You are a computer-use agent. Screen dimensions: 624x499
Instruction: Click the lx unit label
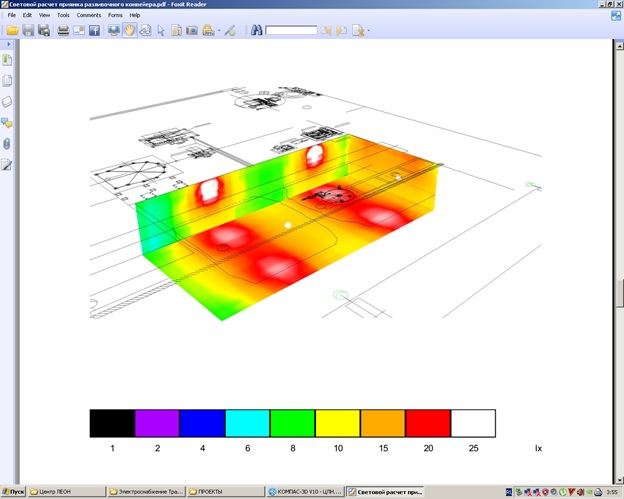tap(538, 448)
